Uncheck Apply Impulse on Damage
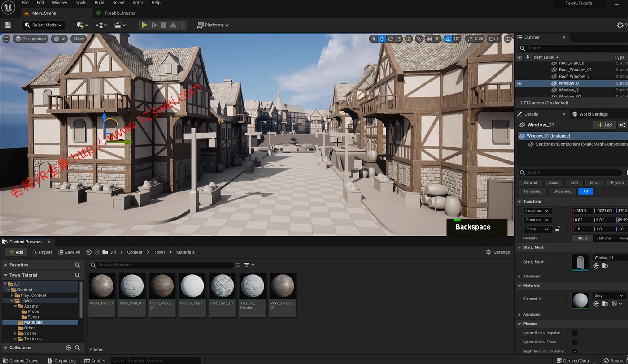The width and height of the screenshot is (628, 364). (575, 351)
